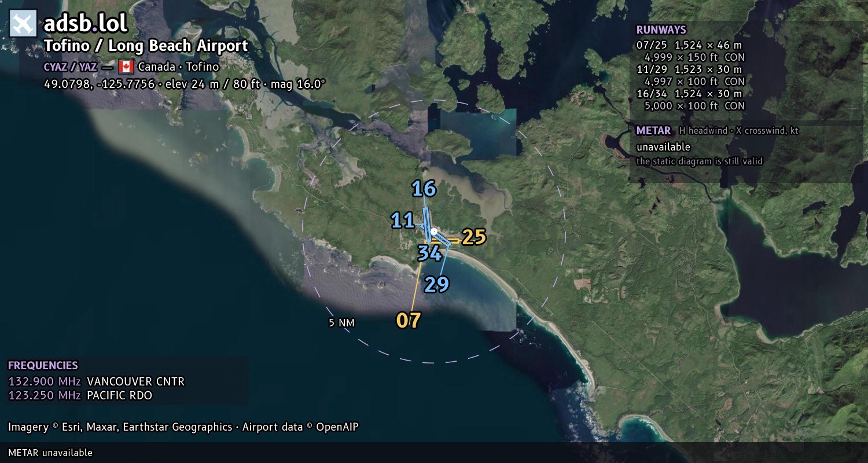Click 'METAR unavailable' in the bottom status bar
This screenshot has width=868, height=463.
(50, 453)
